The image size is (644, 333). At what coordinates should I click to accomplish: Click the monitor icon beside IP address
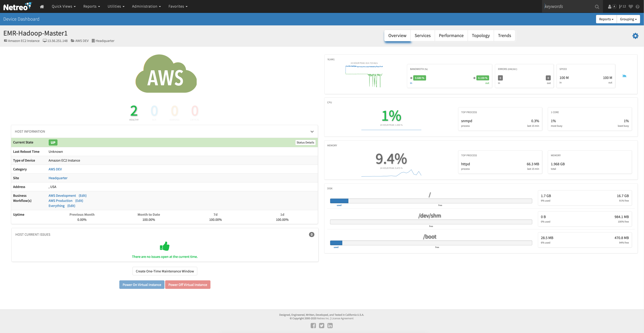[x=44, y=41]
